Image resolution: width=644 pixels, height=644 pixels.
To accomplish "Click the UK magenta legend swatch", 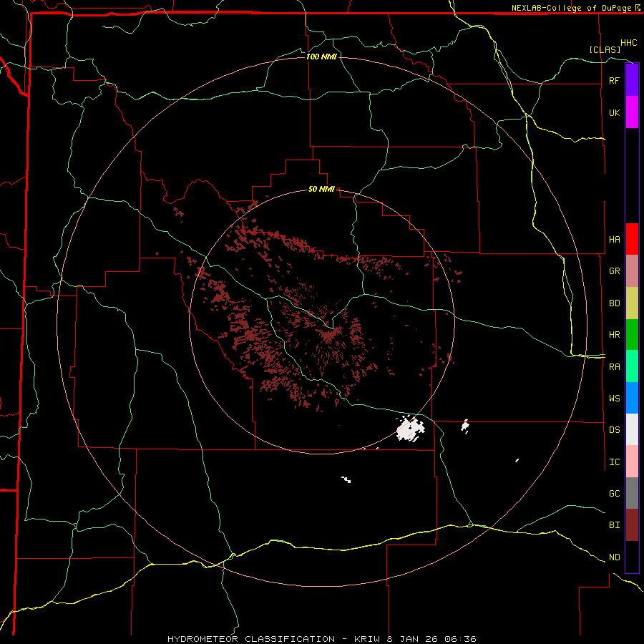I will 632,112.
